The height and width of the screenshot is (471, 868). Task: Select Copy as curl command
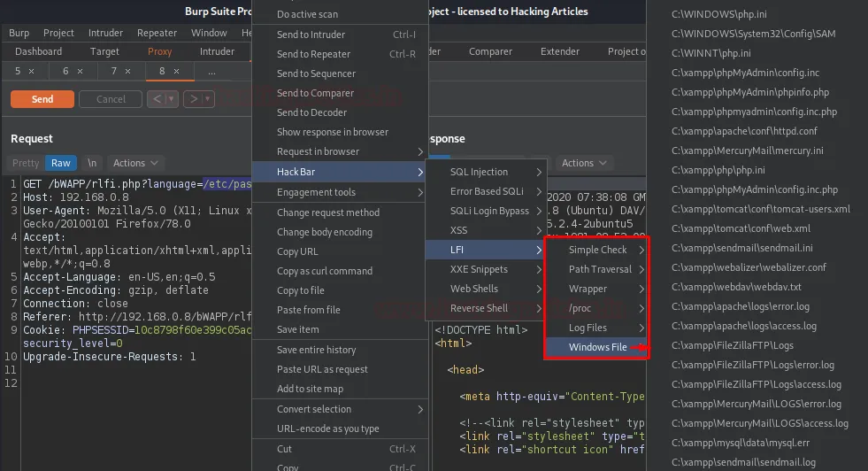tap(340, 271)
